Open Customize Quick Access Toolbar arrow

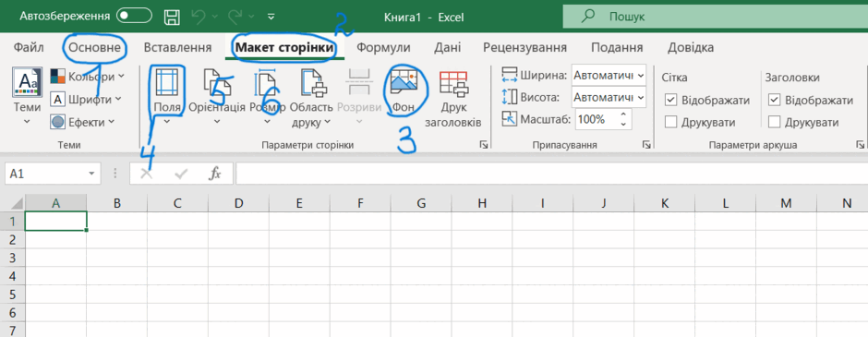(271, 18)
